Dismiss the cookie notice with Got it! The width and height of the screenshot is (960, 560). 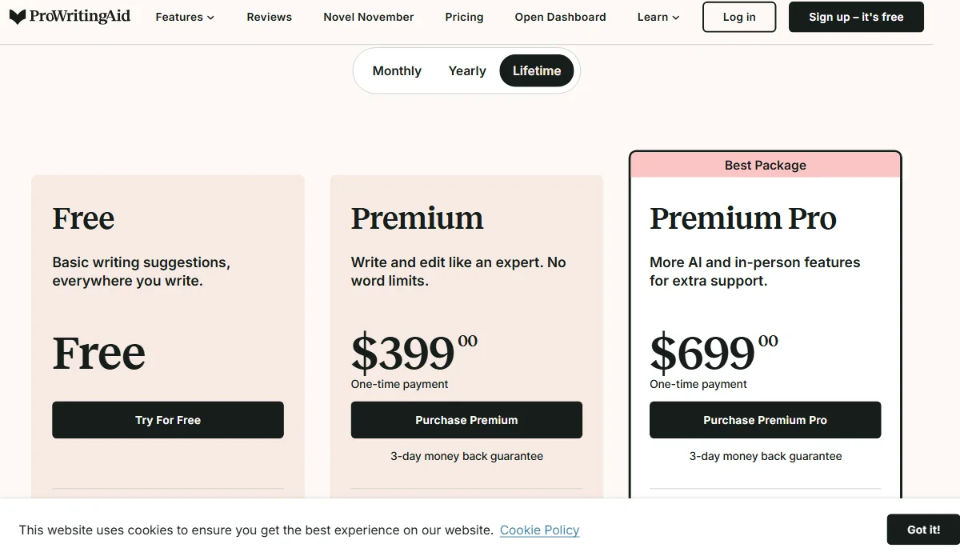923,529
